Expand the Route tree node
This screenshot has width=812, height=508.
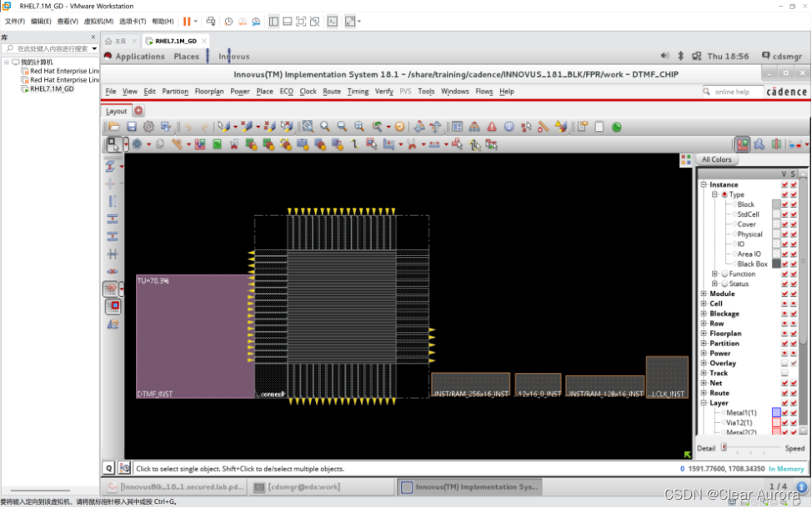(704, 393)
